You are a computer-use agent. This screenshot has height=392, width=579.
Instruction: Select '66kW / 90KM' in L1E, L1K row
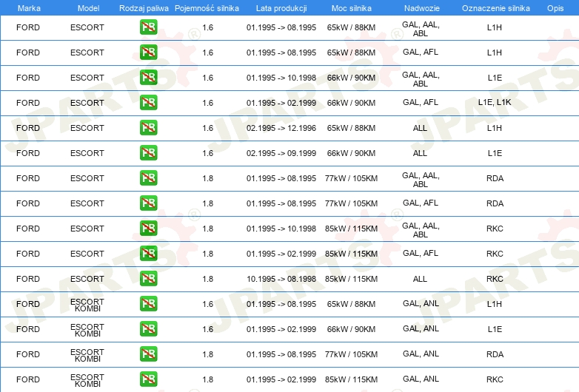click(x=351, y=103)
